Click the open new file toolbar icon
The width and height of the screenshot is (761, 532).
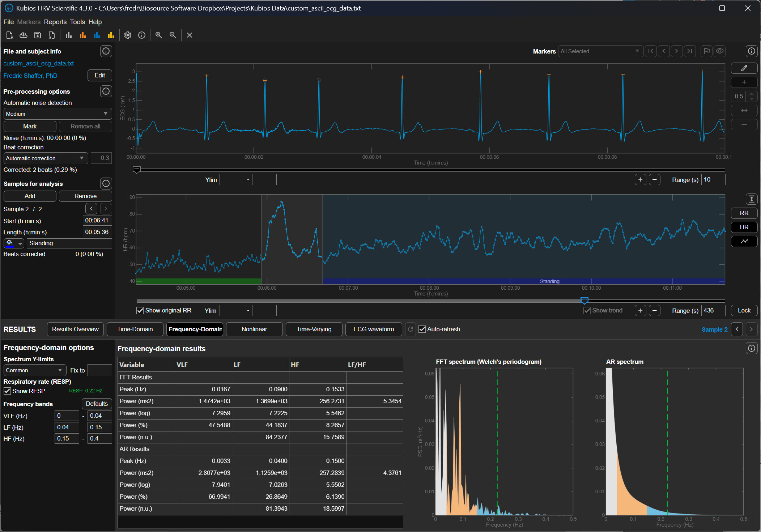(10, 35)
